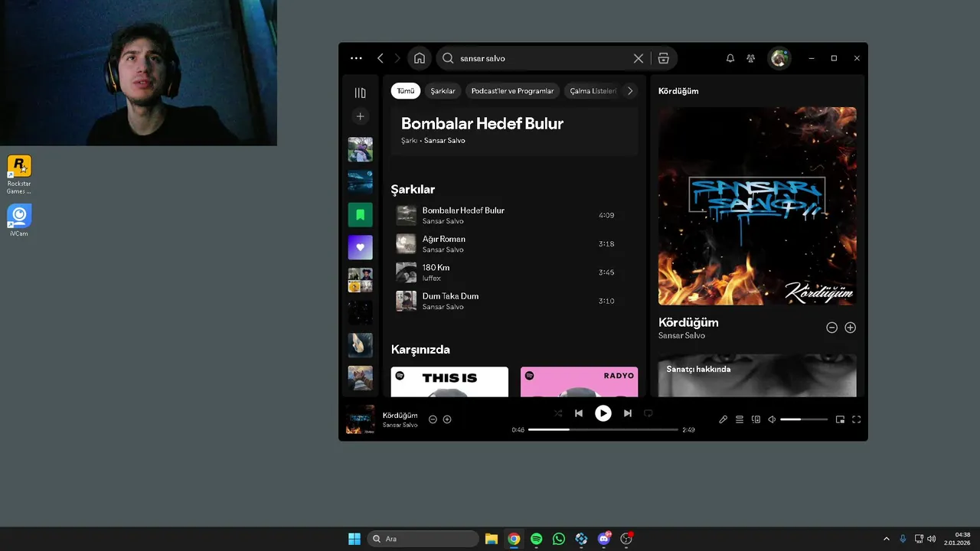Go back with the left arrow
Image resolution: width=980 pixels, height=551 pixels.
coord(381,58)
